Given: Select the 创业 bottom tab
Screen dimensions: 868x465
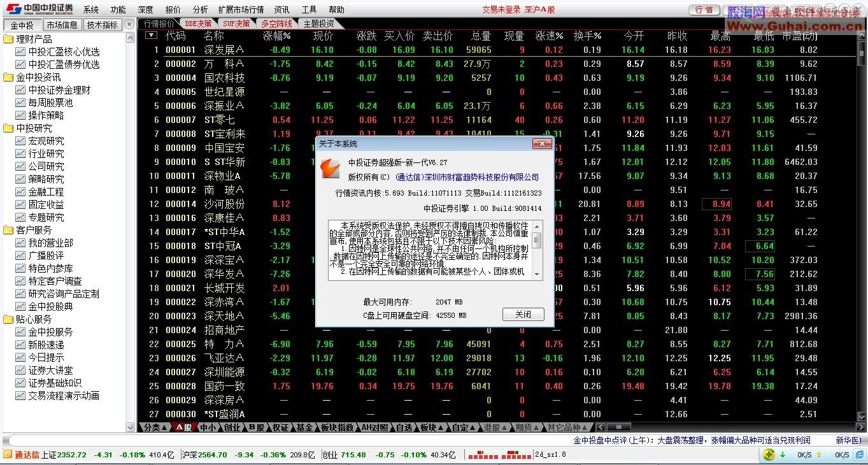Looking at the screenshot, I should (x=232, y=427).
